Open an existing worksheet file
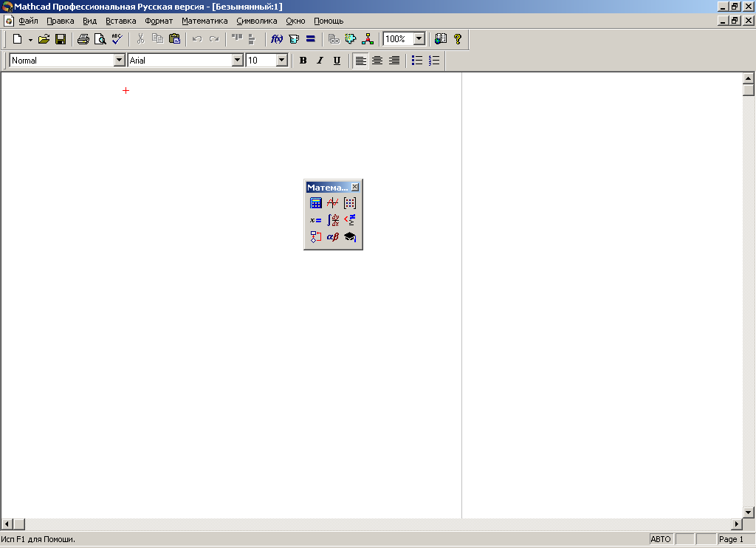This screenshot has width=756, height=548. tap(44, 39)
